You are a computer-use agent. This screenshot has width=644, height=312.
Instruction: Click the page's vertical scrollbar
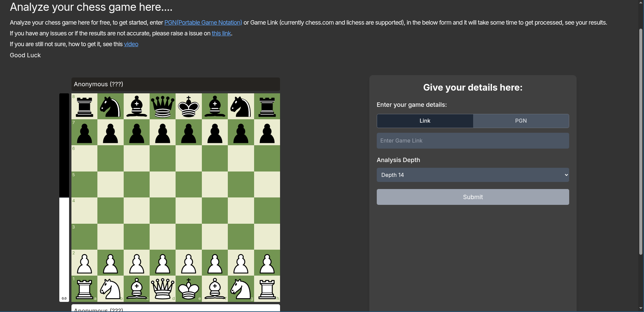tap(641, 142)
